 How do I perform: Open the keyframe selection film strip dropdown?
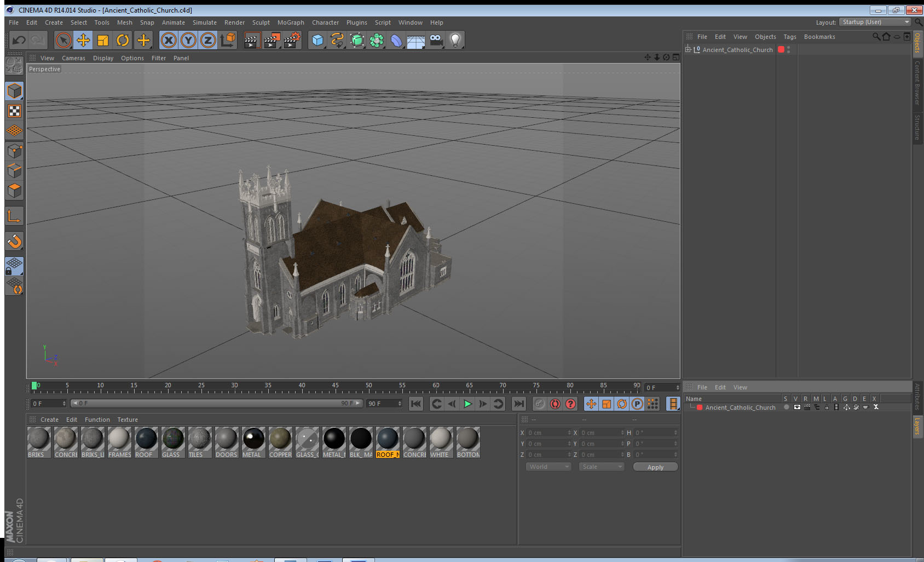[673, 404]
